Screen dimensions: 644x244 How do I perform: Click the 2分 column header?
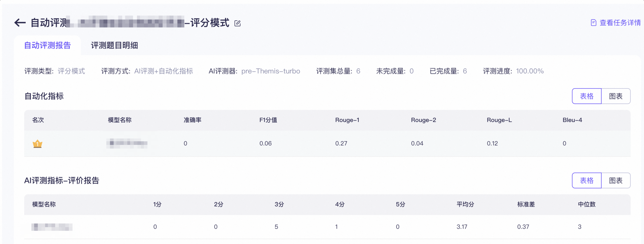219,204
